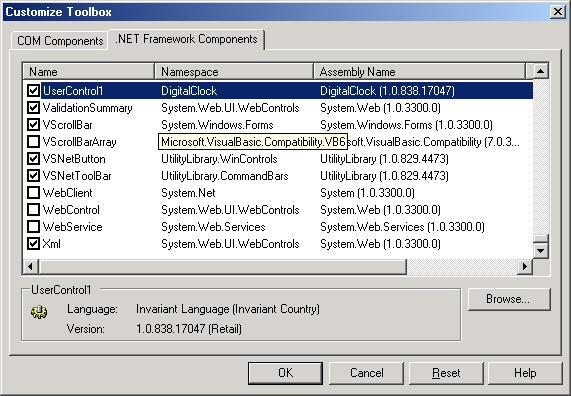Click System.Windows.Forms (1.0.3300.0) assembly cell
The height and width of the screenshot is (396, 571).
406,125
